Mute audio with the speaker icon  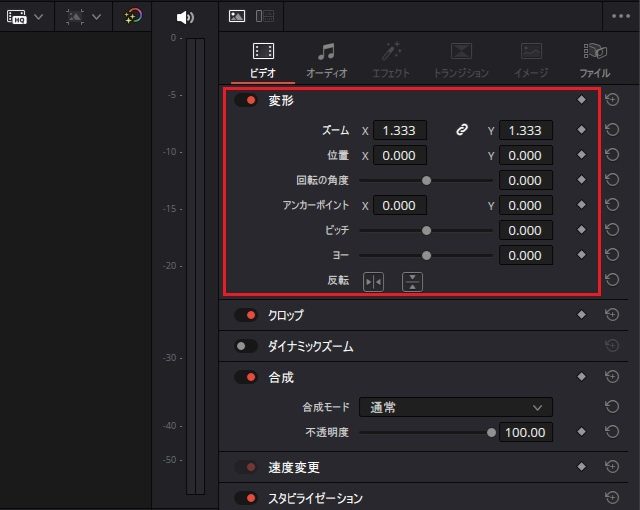(185, 17)
